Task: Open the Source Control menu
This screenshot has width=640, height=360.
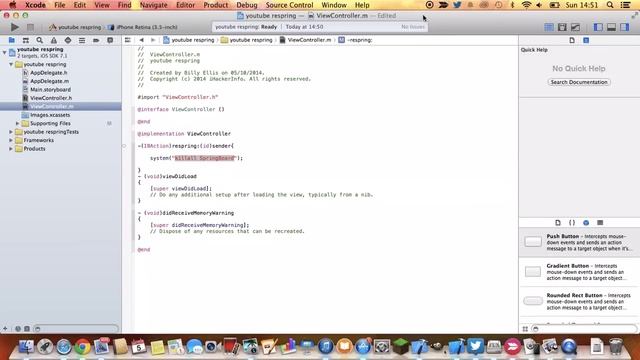Action: tap(289, 5)
